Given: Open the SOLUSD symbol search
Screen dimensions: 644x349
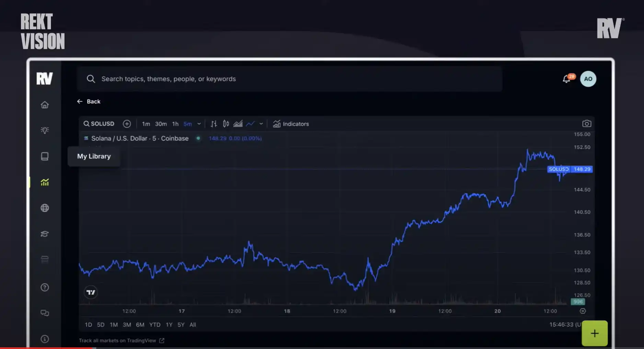Looking at the screenshot, I should point(99,124).
